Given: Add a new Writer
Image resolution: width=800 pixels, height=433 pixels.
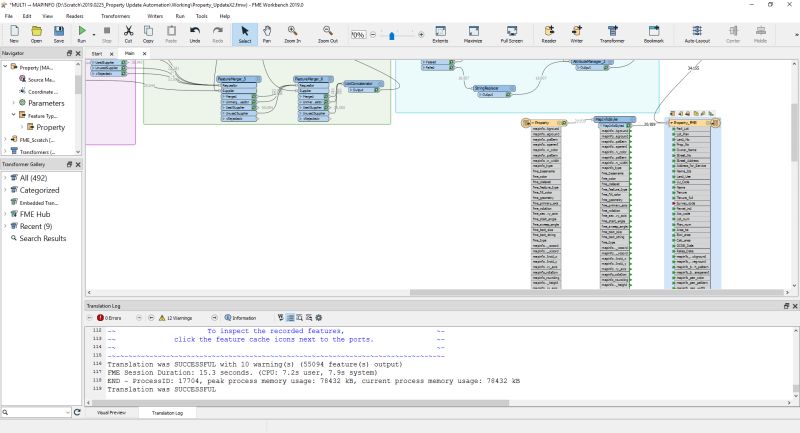Looking at the screenshot, I should [x=577, y=33].
